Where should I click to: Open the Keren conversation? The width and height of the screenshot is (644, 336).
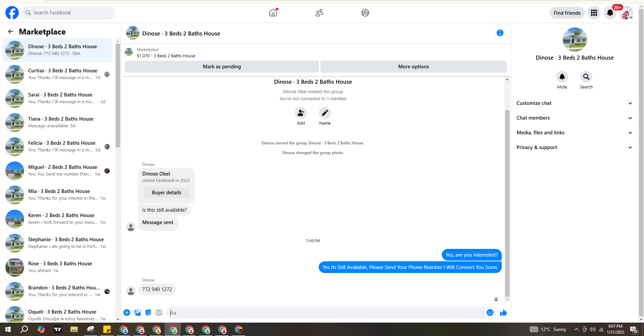[x=58, y=219]
